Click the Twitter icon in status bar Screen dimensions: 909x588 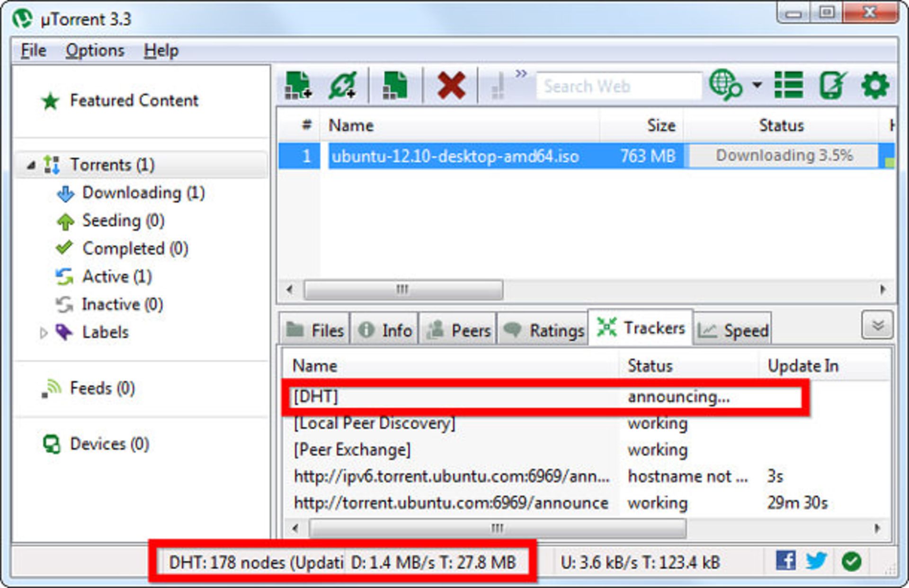(x=816, y=561)
